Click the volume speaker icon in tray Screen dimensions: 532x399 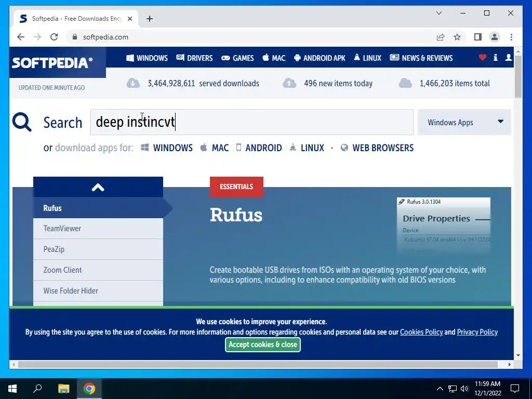click(464, 389)
